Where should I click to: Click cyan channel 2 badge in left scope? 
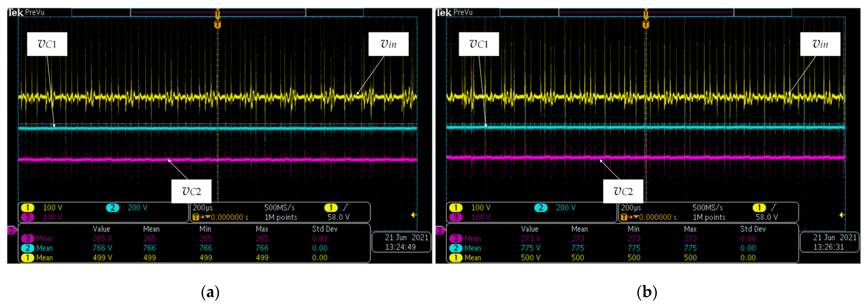click(x=113, y=207)
